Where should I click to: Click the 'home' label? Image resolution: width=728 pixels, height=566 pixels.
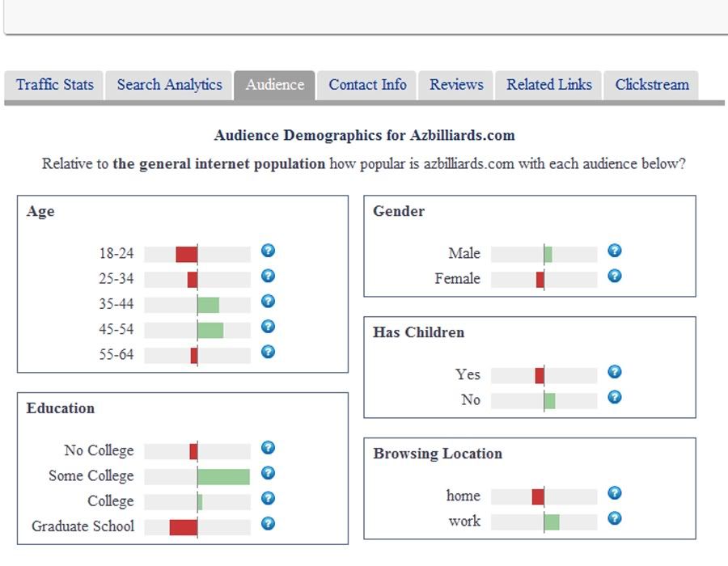pyautogui.click(x=463, y=496)
